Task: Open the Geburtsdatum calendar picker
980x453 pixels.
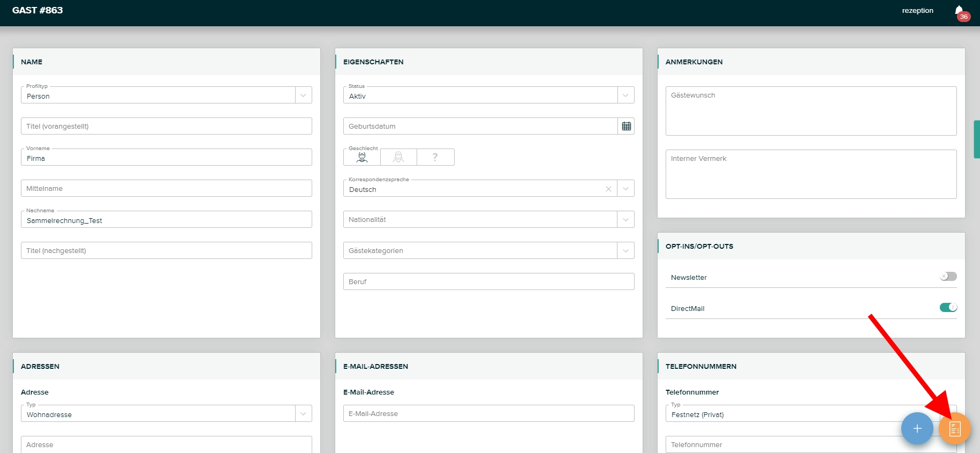Action: tap(626, 127)
